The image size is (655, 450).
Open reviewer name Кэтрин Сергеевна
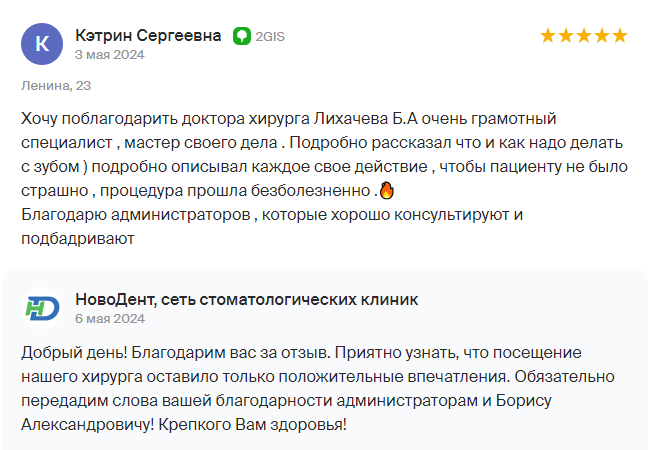tap(148, 36)
